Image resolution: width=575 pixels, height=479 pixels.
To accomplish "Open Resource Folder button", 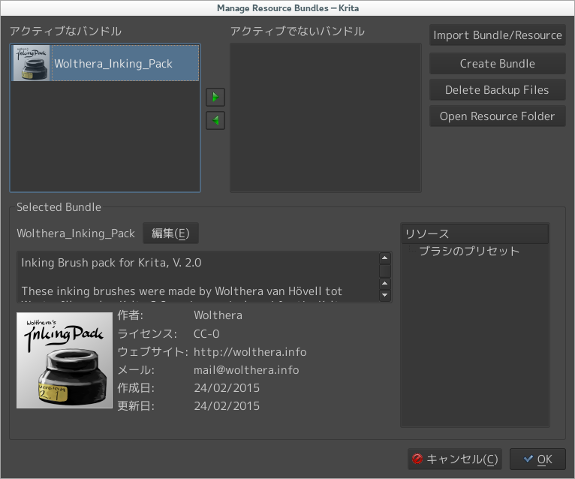I will pyautogui.click(x=497, y=116).
